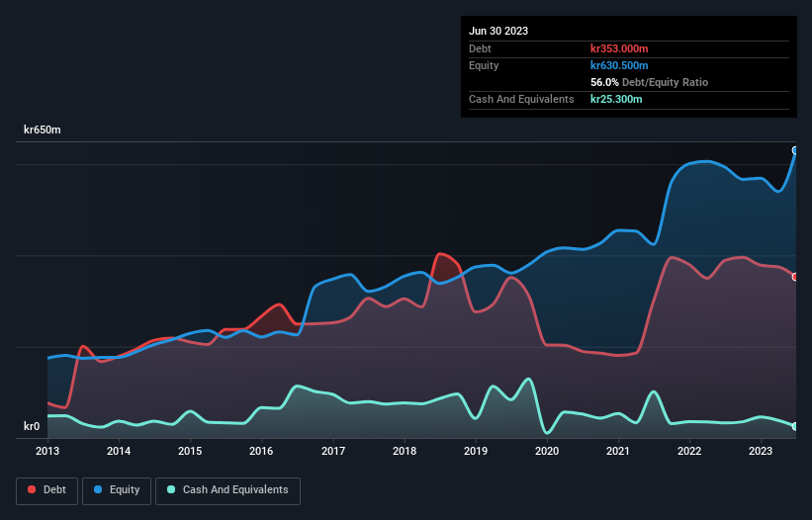812x520 pixels.
Task: Toggle the Cash And Equivalents legend button
Action: pyautogui.click(x=227, y=490)
